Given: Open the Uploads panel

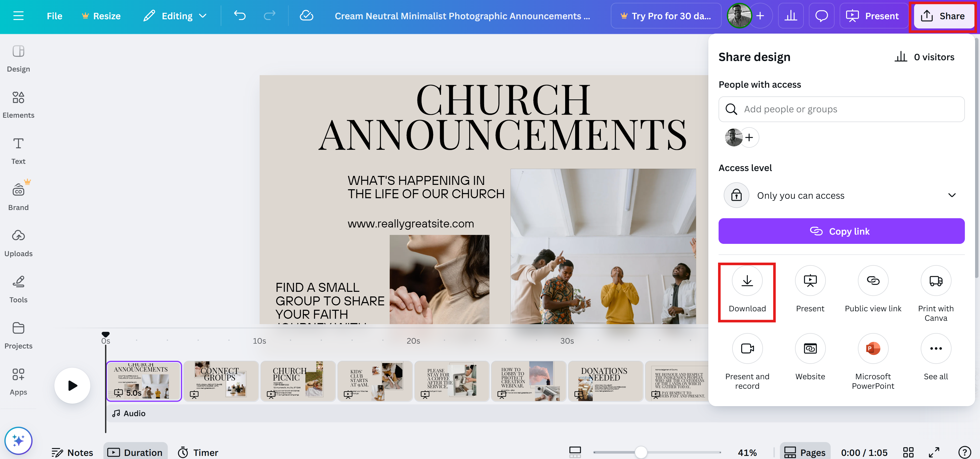Looking at the screenshot, I should [x=18, y=243].
